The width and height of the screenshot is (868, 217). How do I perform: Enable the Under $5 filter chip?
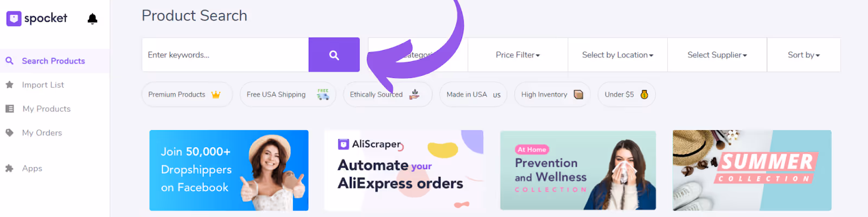(x=627, y=94)
